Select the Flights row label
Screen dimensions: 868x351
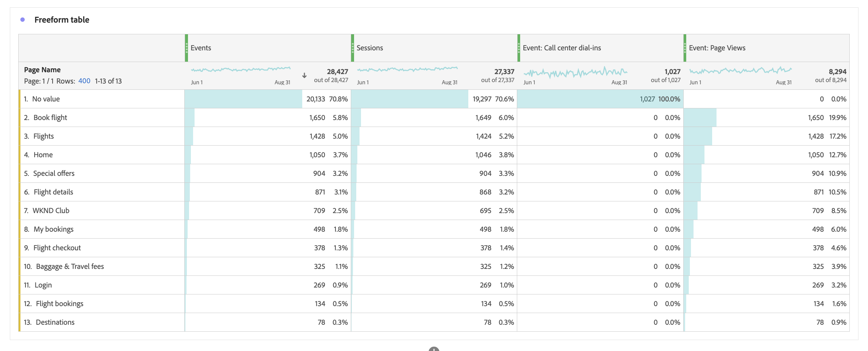(x=43, y=136)
